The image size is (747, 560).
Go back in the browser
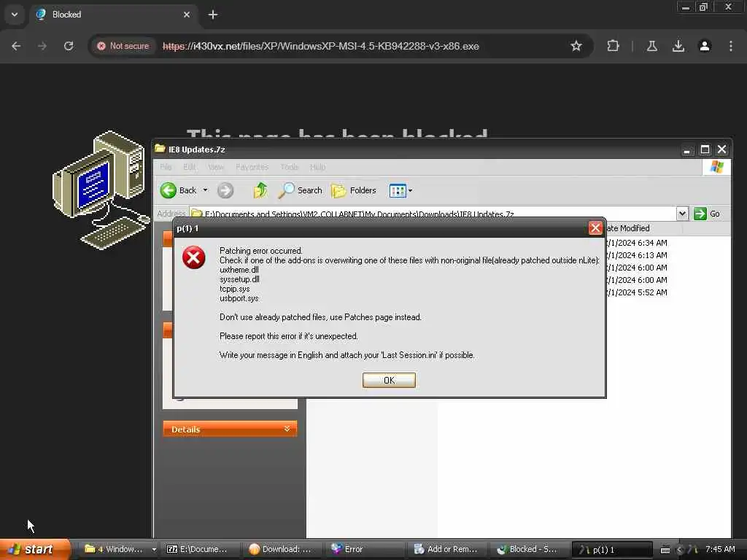tap(16, 46)
